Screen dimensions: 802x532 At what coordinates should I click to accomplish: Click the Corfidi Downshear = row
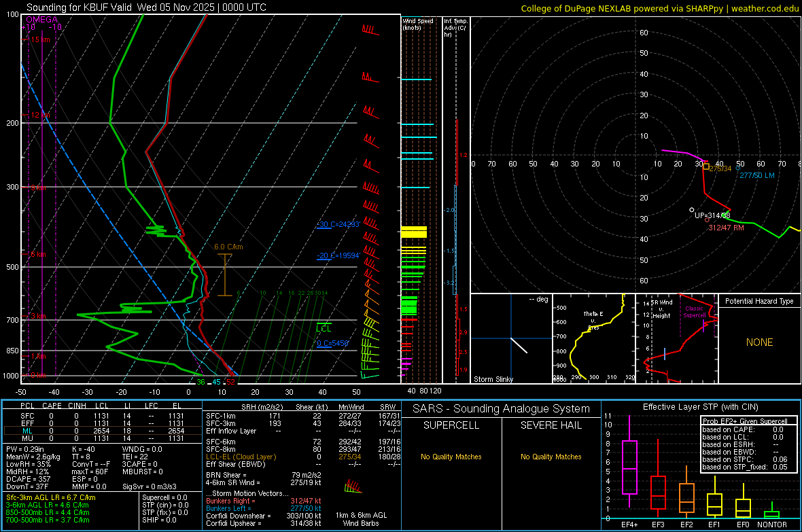tap(264, 516)
